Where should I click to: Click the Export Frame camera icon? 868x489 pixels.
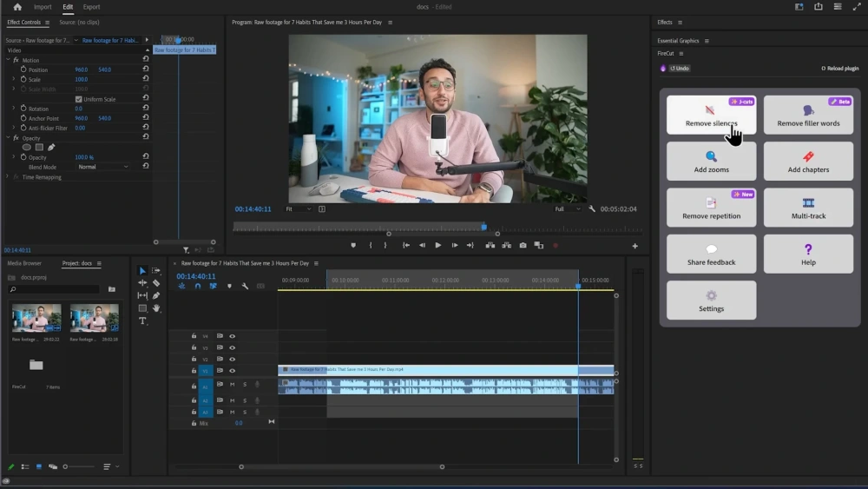tap(523, 246)
